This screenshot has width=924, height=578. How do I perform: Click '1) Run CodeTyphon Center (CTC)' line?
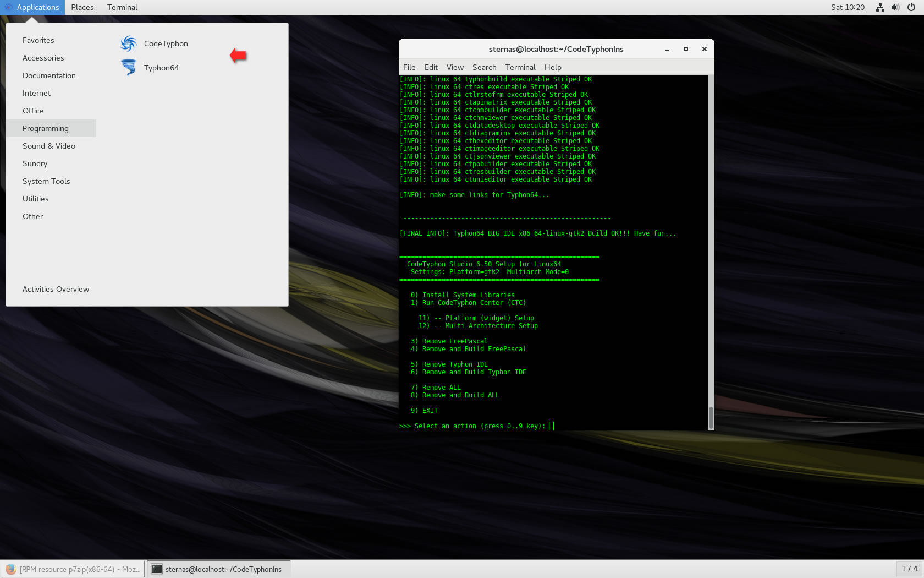click(x=468, y=303)
